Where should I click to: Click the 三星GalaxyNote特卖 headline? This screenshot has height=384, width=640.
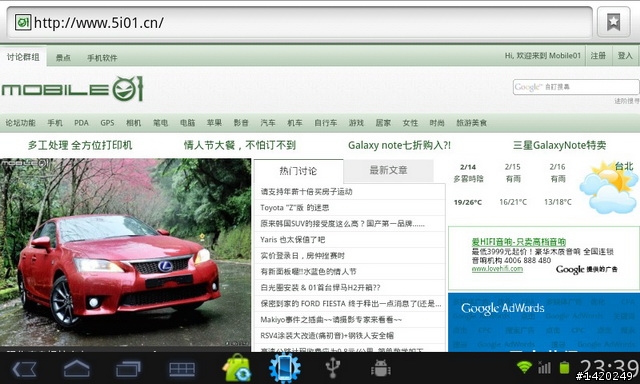tap(560, 145)
